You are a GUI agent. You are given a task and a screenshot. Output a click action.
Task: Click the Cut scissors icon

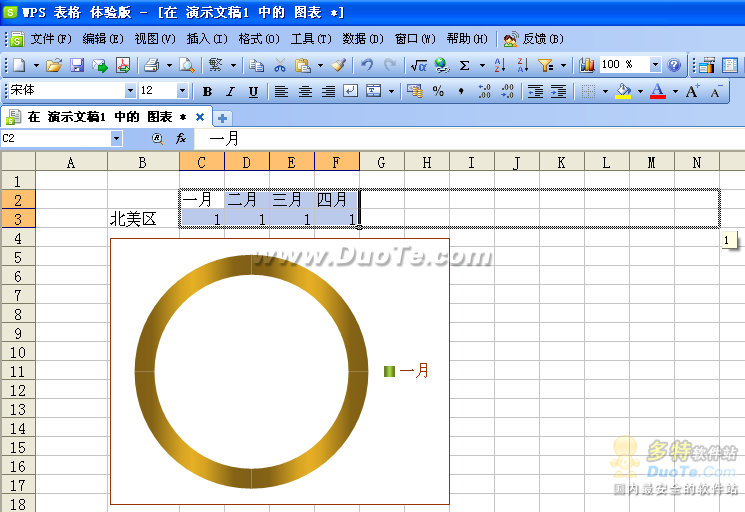tap(280, 65)
